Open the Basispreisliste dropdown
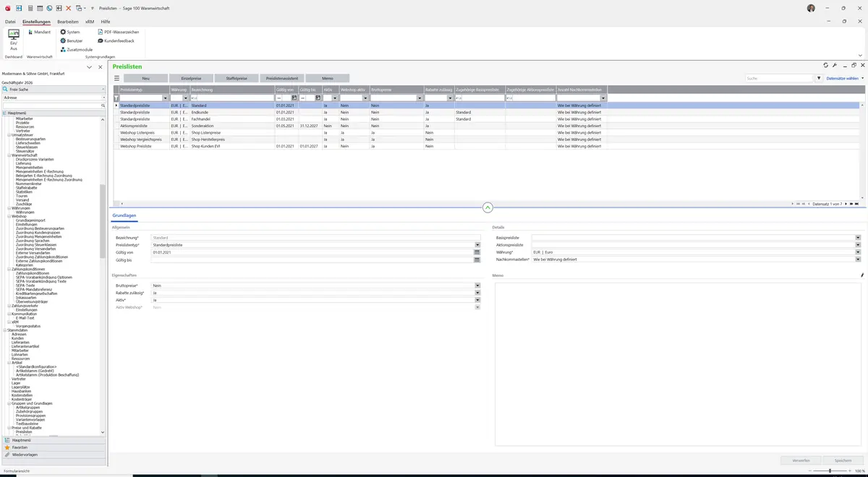868x477 pixels. tap(858, 237)
